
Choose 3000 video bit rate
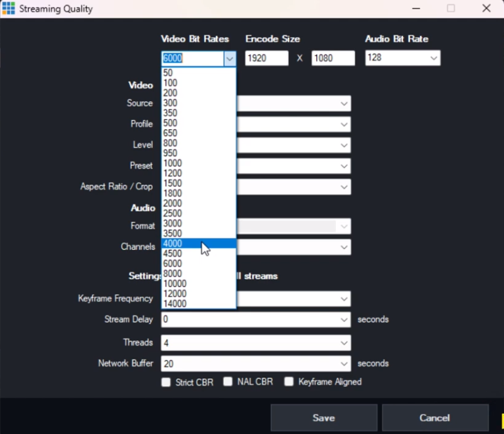coord(199,224)
